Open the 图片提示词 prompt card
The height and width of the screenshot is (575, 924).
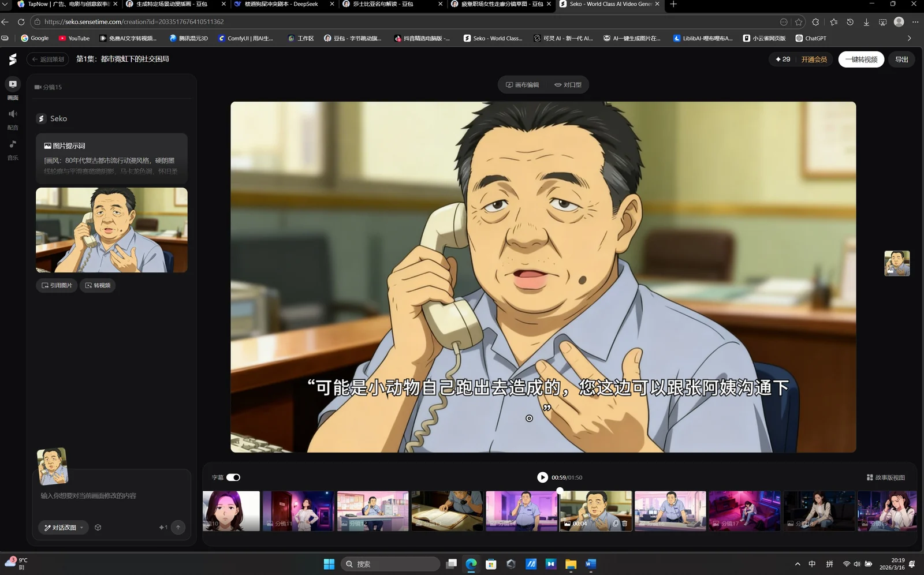tap(111, 158)
